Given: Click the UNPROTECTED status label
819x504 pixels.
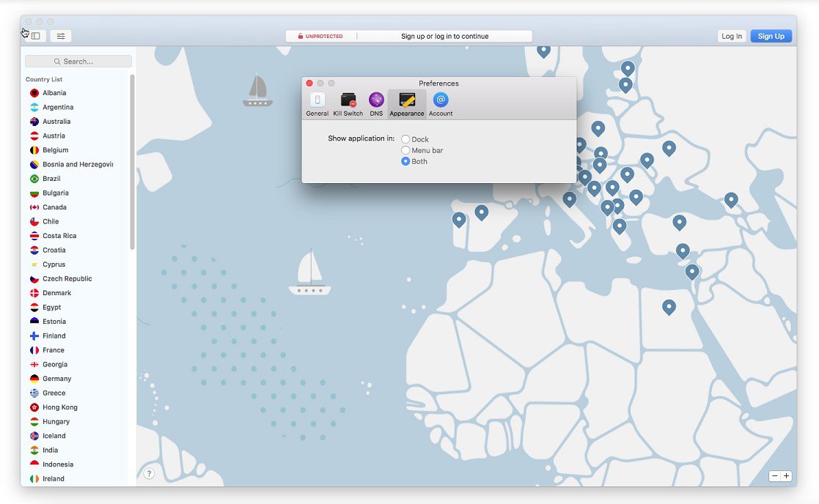Looking at the screenshot, I should coord(324,37).
